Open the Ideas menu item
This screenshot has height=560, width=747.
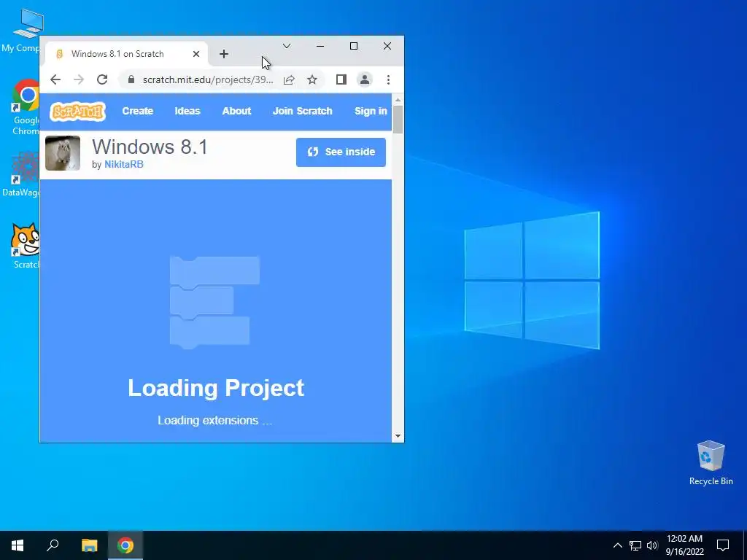tap(187, 111)
